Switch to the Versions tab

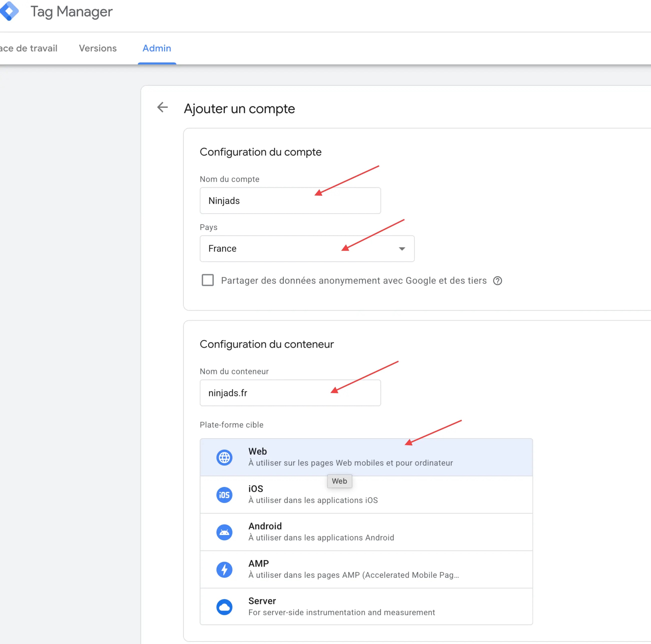pyautogui.click(x=98, y=48)
